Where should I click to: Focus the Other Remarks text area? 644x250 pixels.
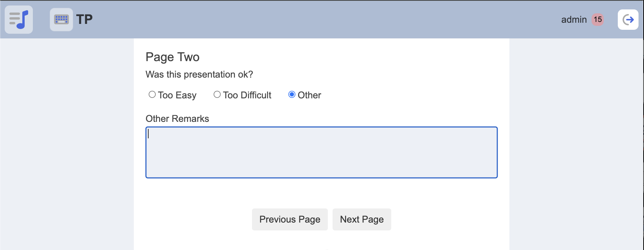coord(321,152)
